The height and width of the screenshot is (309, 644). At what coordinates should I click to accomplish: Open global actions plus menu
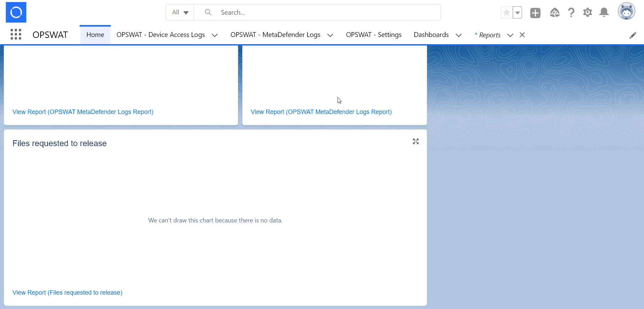(x=535, y=13)
